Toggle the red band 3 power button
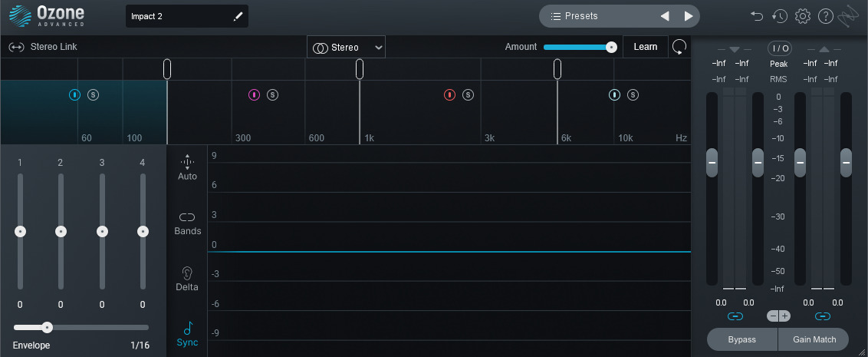 pyautogui.click(x=449, y=94)
